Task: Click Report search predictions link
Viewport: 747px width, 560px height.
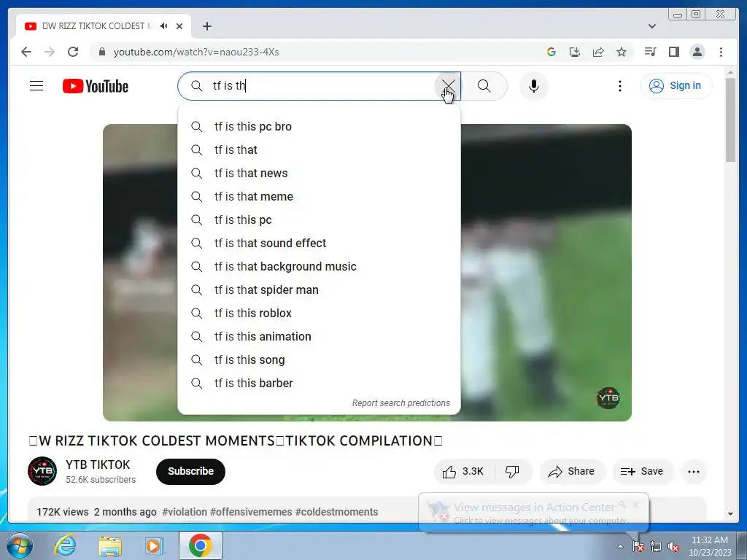Action: tap(400, 403)
